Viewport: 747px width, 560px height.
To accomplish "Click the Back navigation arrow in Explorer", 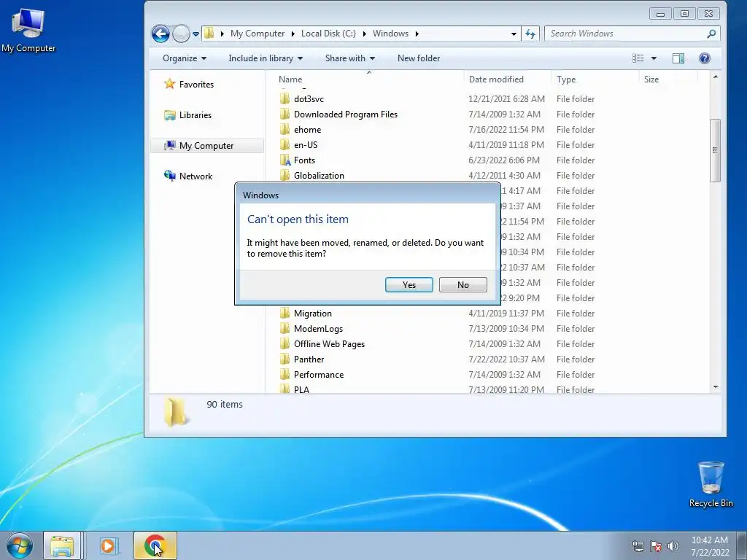I will [x=160, y=34].
